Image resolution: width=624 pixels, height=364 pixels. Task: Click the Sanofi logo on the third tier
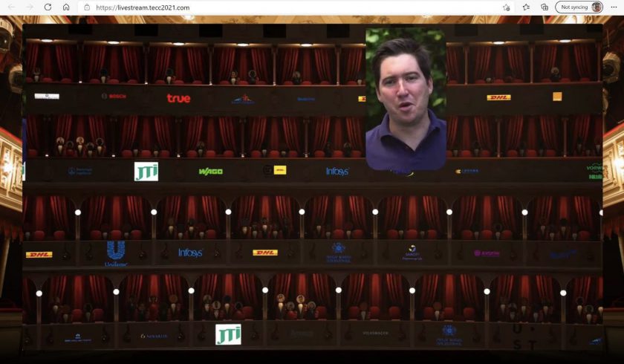(413, 253)
